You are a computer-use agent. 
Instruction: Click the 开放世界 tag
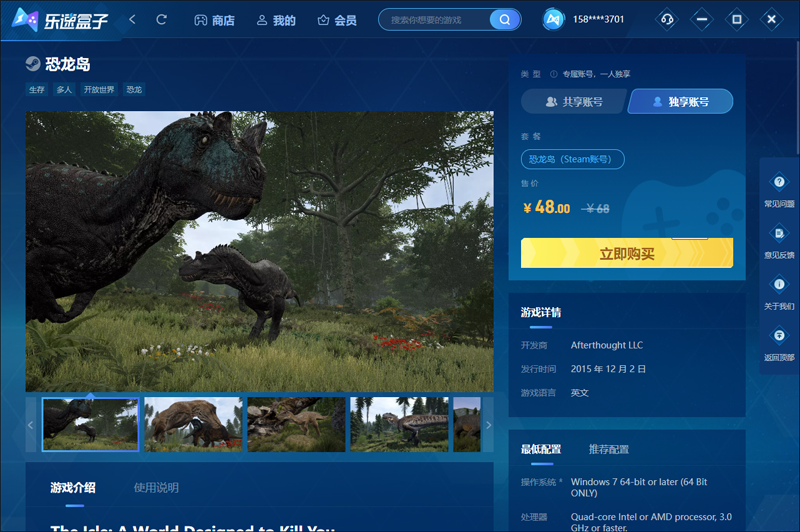pyautogui.click(x=99, y=90)
